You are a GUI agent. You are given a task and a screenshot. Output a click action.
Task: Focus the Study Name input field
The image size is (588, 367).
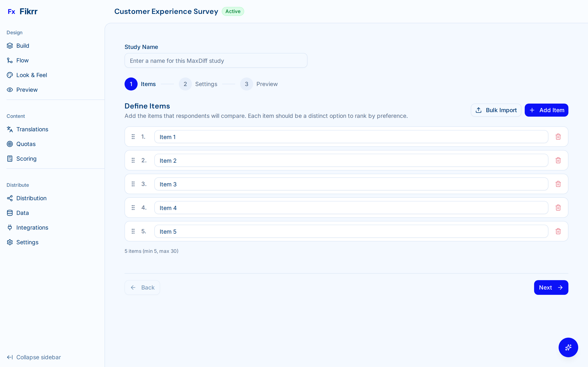[x=216, y=61]
